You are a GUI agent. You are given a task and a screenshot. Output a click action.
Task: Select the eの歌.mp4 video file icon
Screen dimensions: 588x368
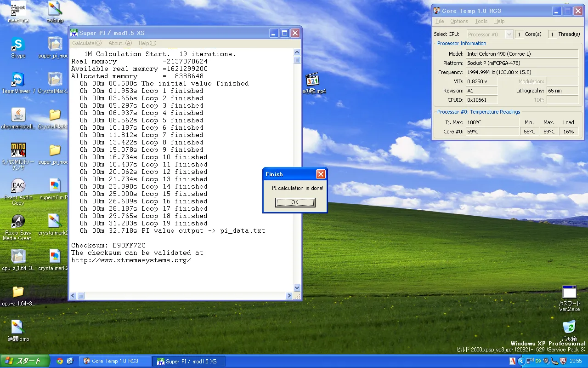pyautogui.click(x=312, y=80)
